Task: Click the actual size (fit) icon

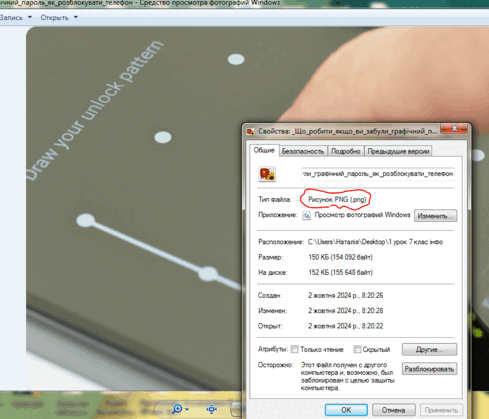Action: click(212, 409)
